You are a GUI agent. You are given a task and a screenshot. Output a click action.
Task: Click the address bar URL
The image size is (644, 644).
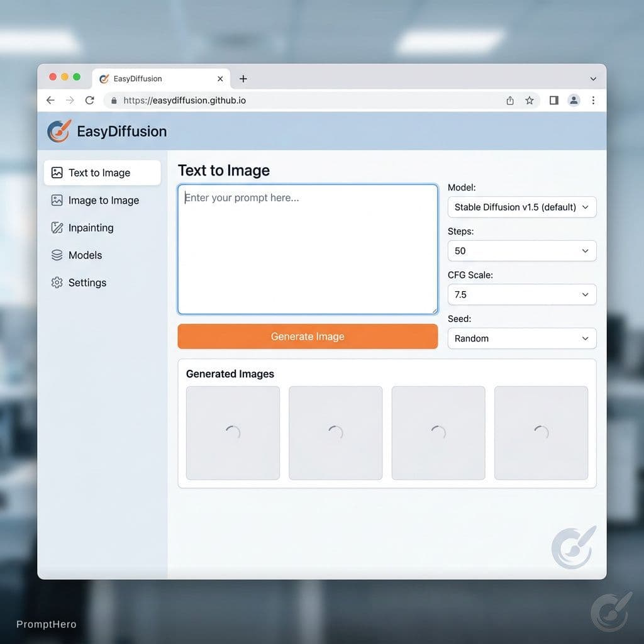click(x=184, y=101)
